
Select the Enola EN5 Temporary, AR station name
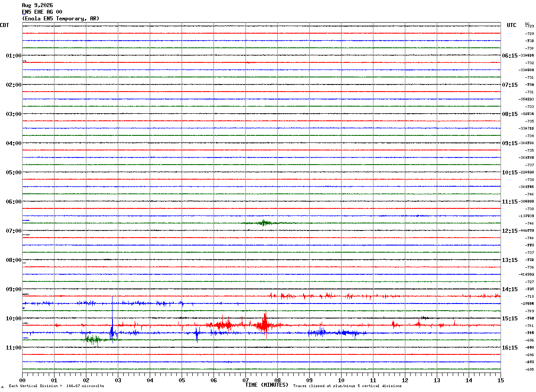pos(61,19)
